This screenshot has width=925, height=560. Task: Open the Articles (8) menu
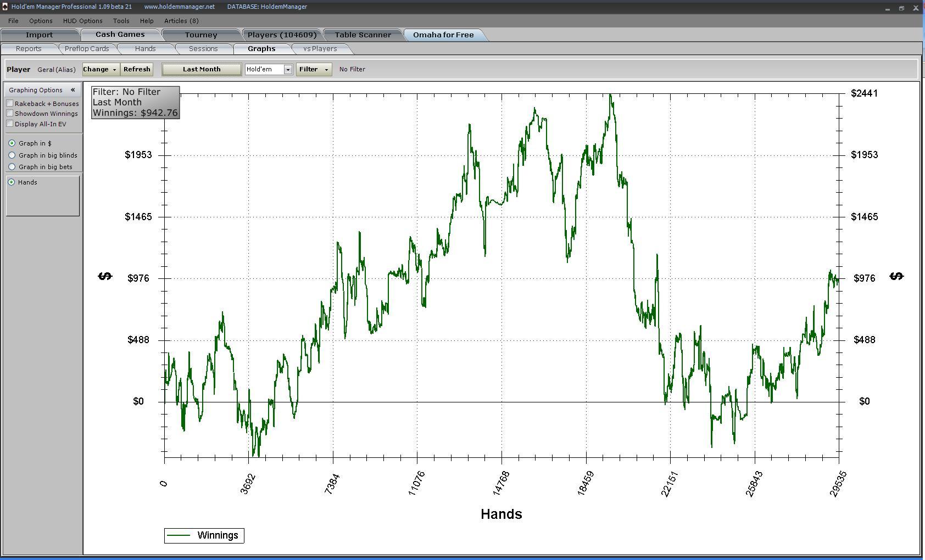[181, 21]
